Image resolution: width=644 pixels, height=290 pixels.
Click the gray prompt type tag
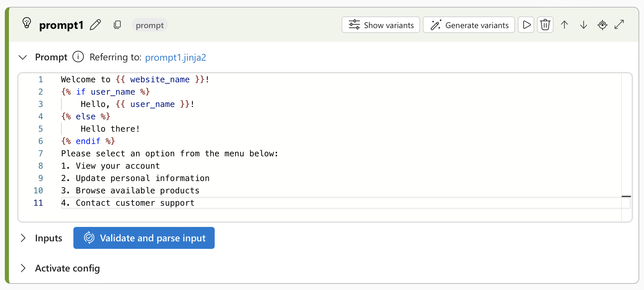point(150,25)
